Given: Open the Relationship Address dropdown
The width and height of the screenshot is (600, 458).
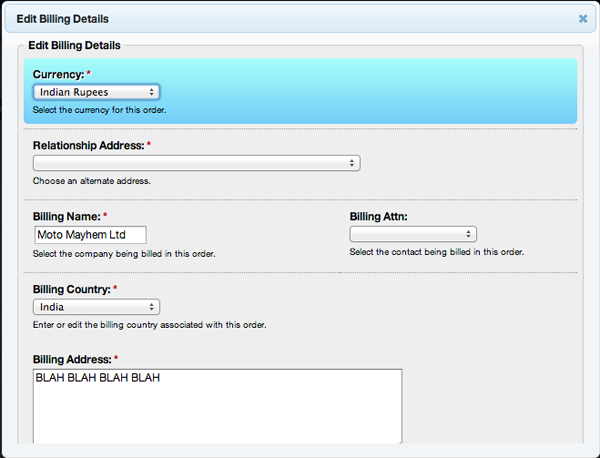Looking at the screenshot, I should point(197,163).
